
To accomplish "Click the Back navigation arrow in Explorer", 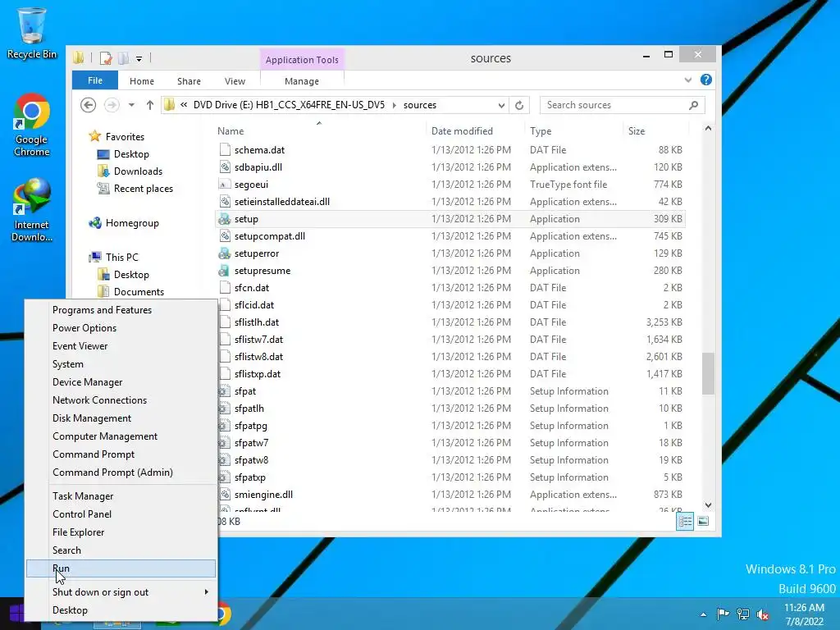I will pos(89,105).
